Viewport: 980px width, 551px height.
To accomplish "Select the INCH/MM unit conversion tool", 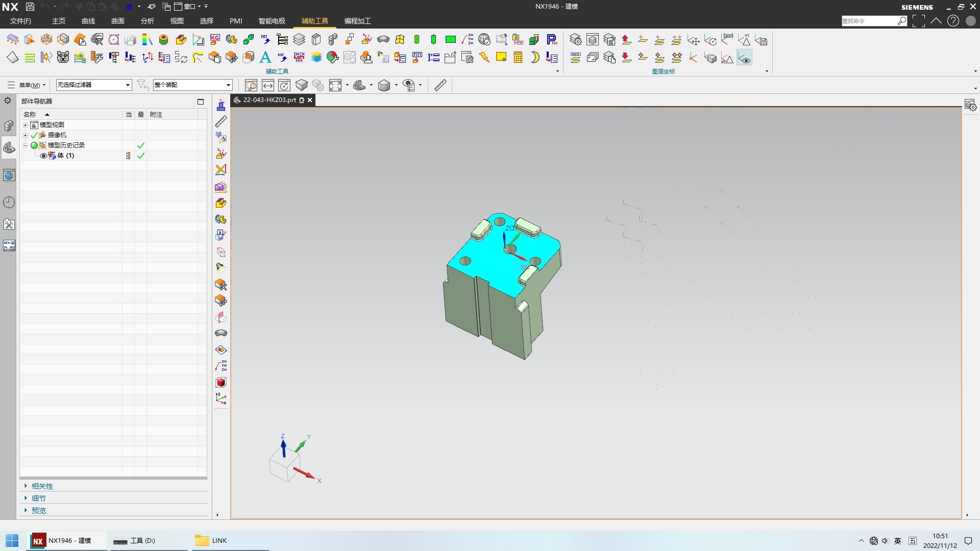I will (299, 57).
